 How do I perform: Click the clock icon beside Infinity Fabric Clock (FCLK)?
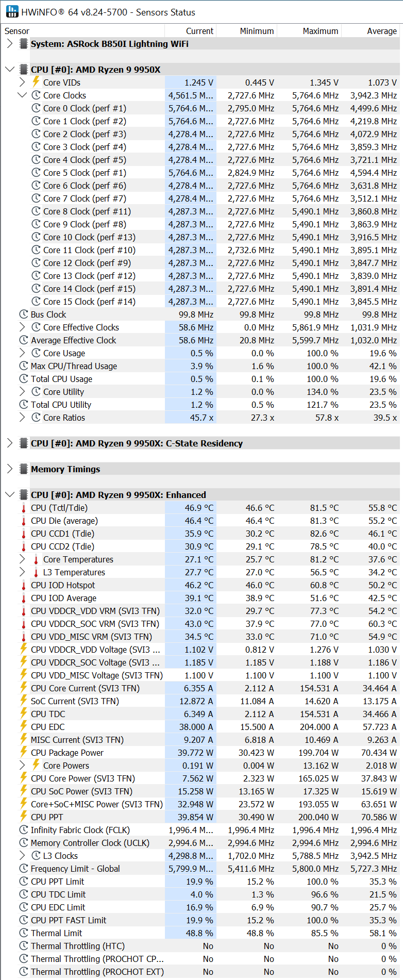(x=24, y=830)
